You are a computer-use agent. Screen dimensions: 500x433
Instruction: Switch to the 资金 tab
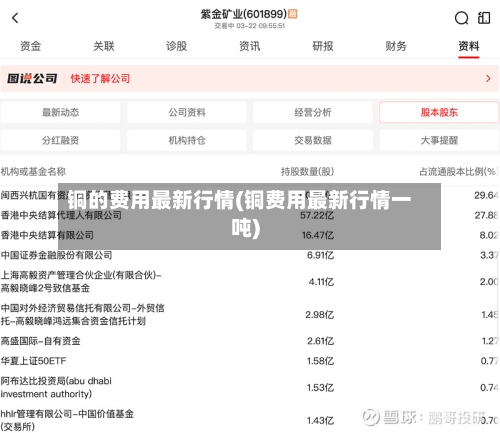pos(30,46)
